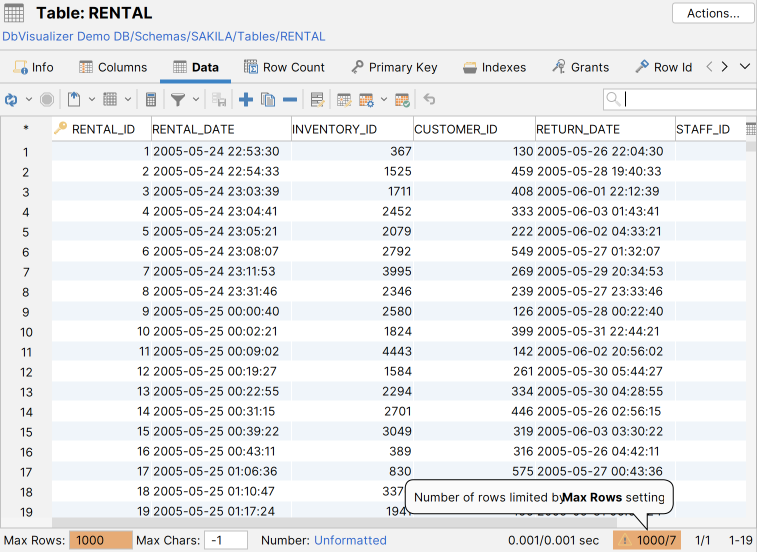Open the filter funnel tool
Viewport: 757px width, 552px height.
pos(177,100)
